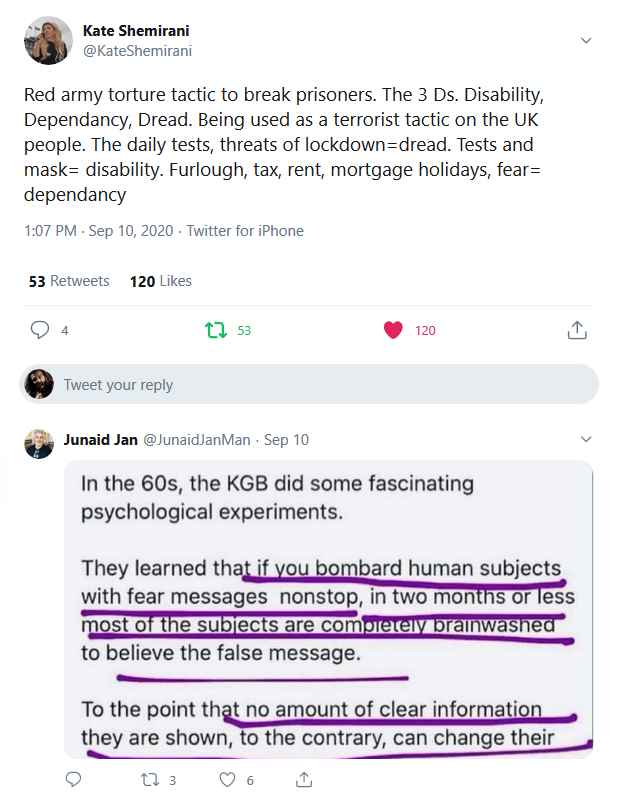Retweet Kate Shemirani's main tweet

point(213,330)
